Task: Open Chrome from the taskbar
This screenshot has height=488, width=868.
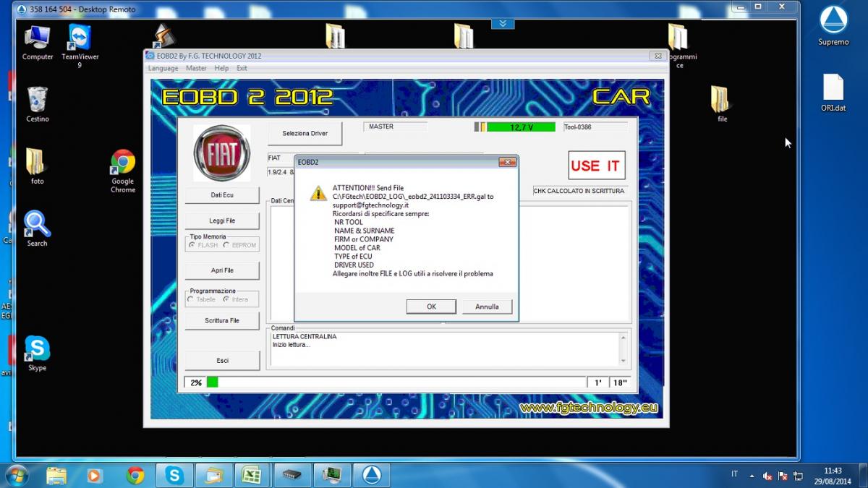Action: coord(135,475)
